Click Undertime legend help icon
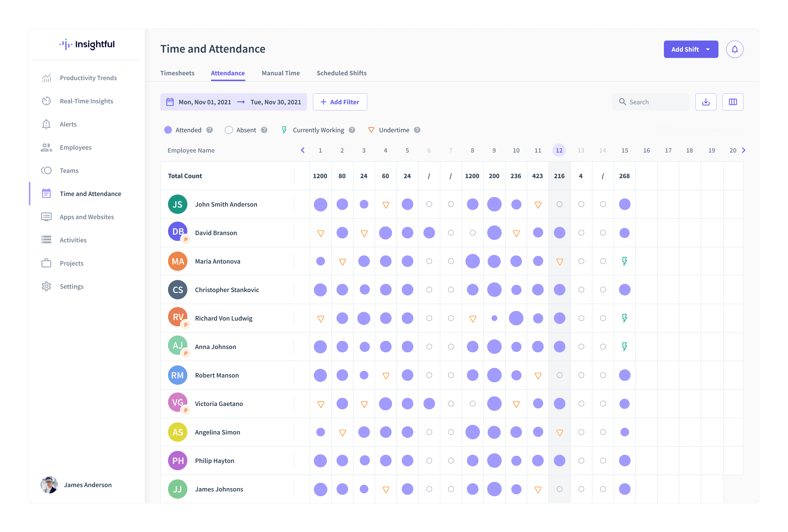 (417, 130)
